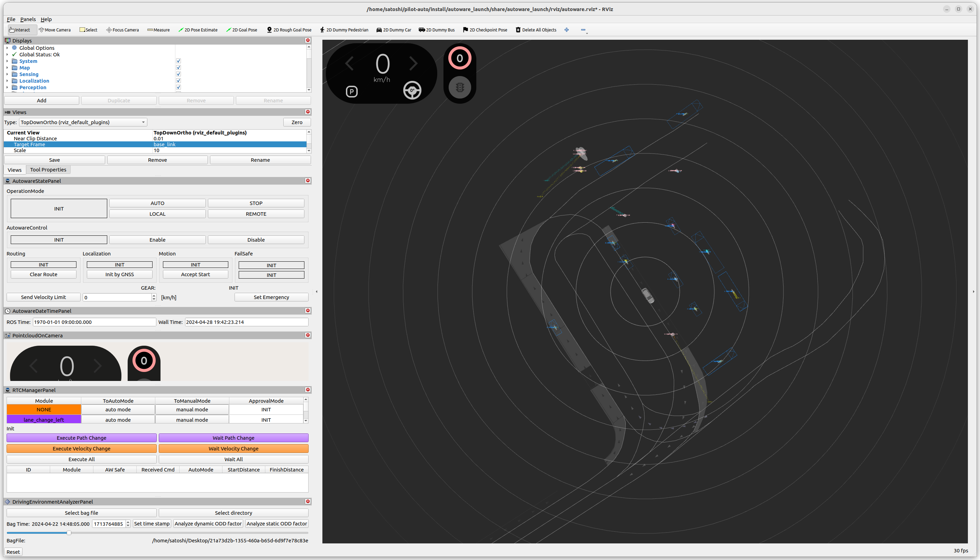Select the 2D Pose Estimate tool
The width and height of the screenshot is (980, 560).
198,30
